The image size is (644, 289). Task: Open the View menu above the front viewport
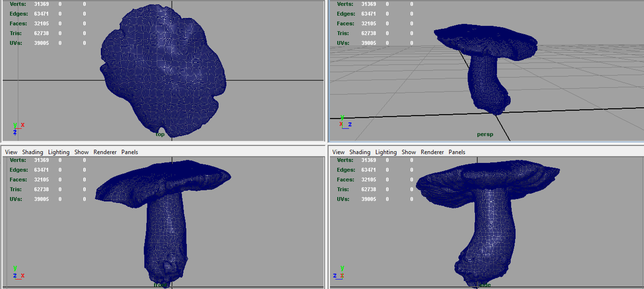[x=11, y=152]
